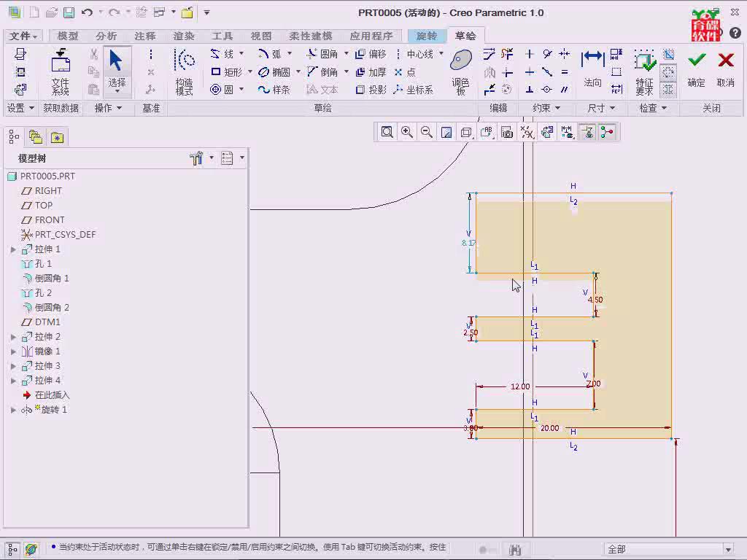Toggle the green and red nodes display icon

606,132
